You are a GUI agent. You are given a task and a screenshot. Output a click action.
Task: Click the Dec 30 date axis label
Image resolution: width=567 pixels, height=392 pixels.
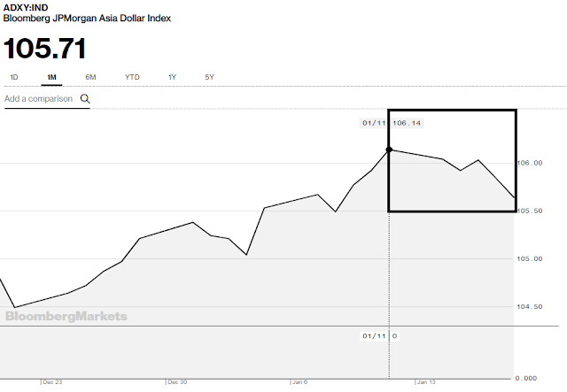(177, 382)
